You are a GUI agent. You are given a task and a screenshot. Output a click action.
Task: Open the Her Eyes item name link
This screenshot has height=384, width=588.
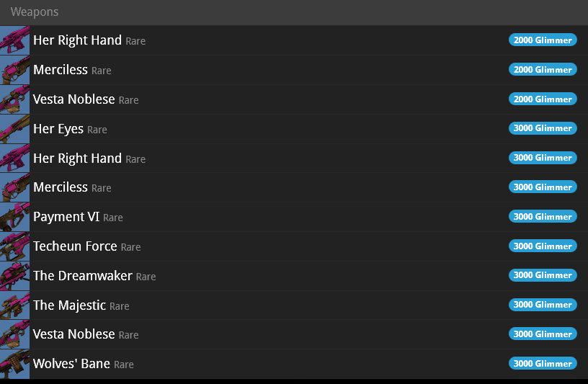(58, 129)
